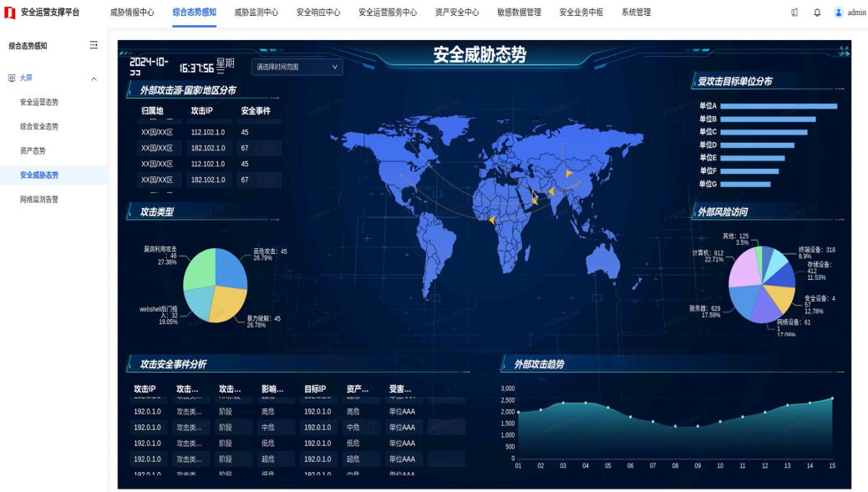This screenshot has width=868, height=492.
Task: Switch to the 威胁情报中心 tab
Action: click(132, 13)
